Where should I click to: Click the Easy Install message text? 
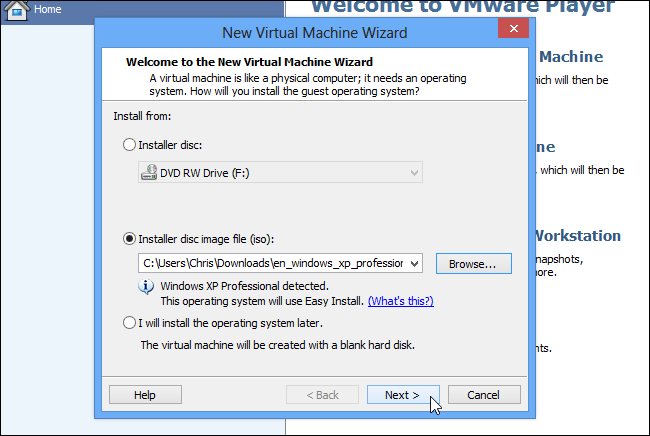tap(262, 301)
